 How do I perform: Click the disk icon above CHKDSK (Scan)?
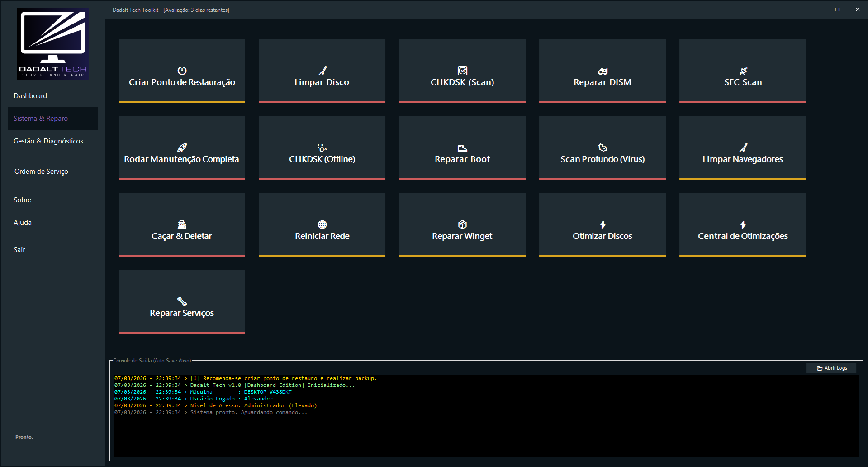click(x=462, y=71)
